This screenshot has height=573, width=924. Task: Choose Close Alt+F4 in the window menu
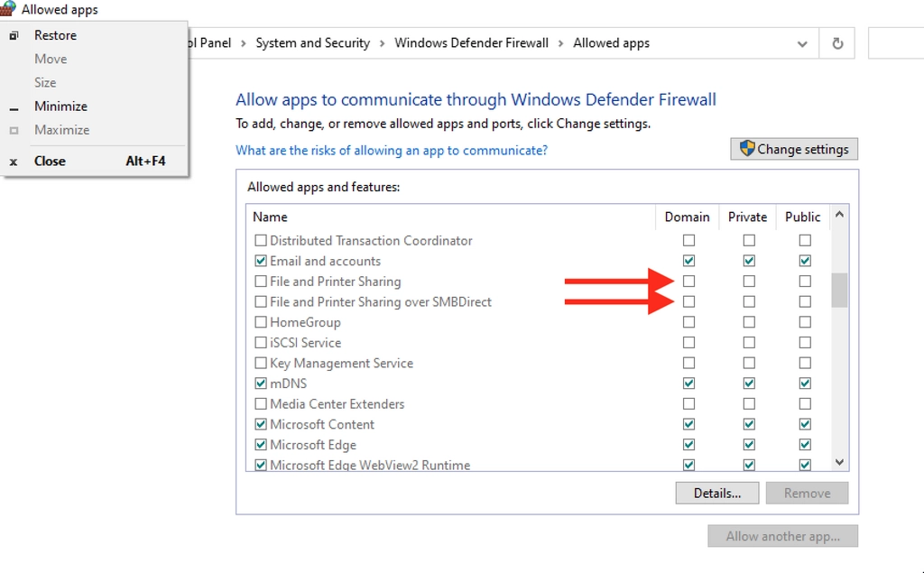click(x=94, y=161)
